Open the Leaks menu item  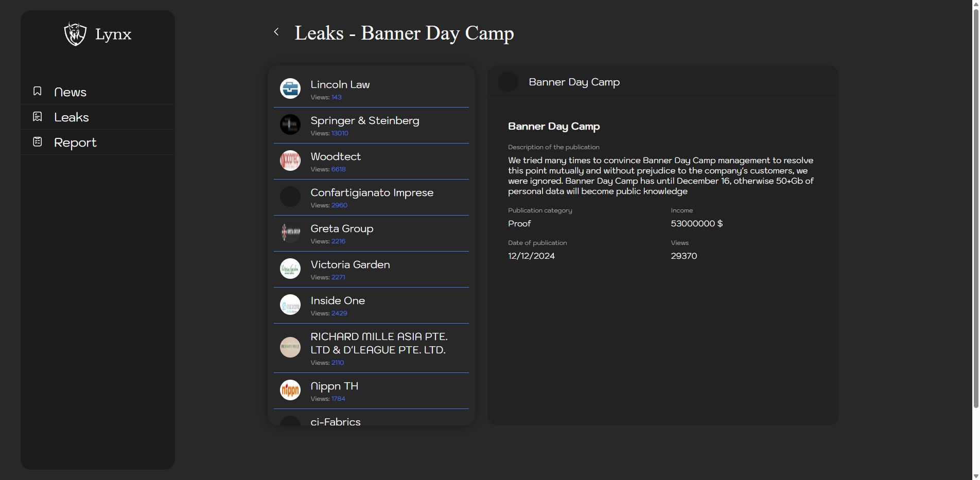tap(72, 117)
